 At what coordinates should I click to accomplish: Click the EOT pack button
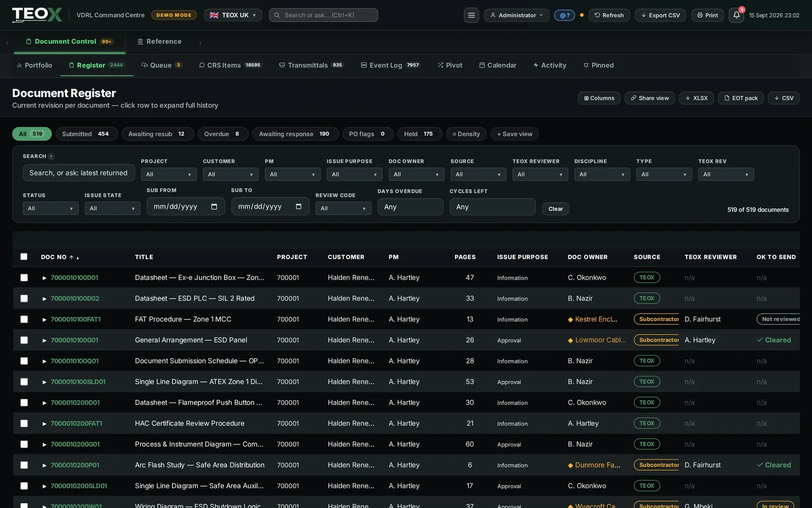tap(741, 98)
